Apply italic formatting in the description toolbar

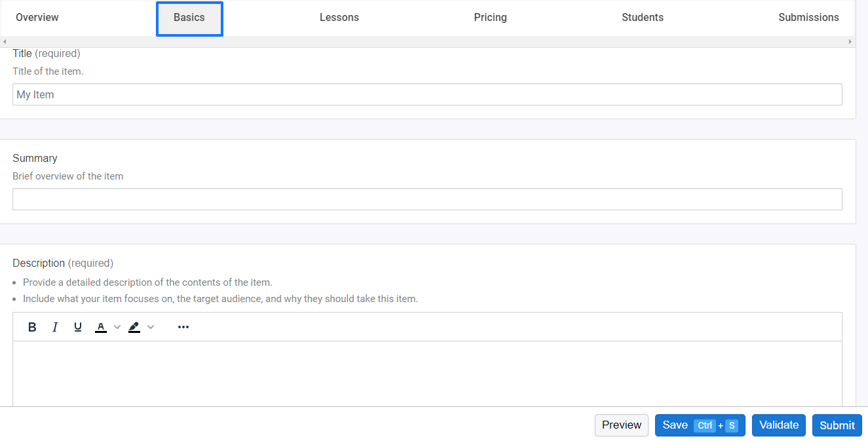(55, 326)
